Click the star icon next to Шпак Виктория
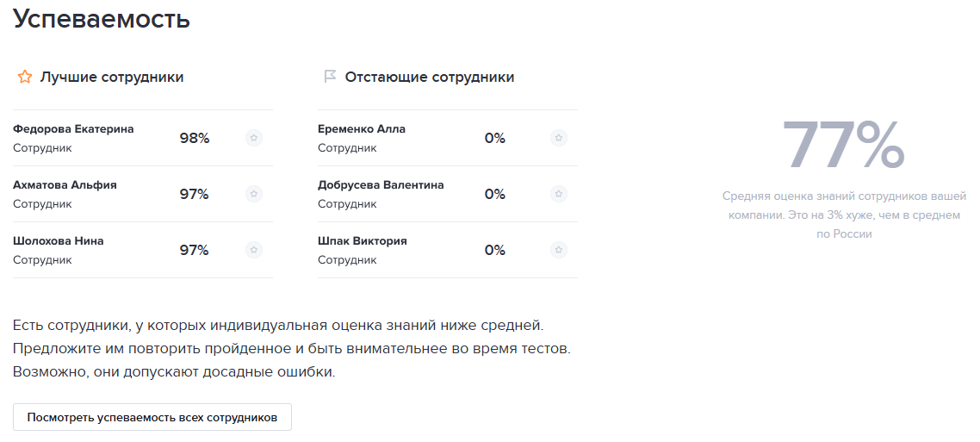 click(559, 250)
